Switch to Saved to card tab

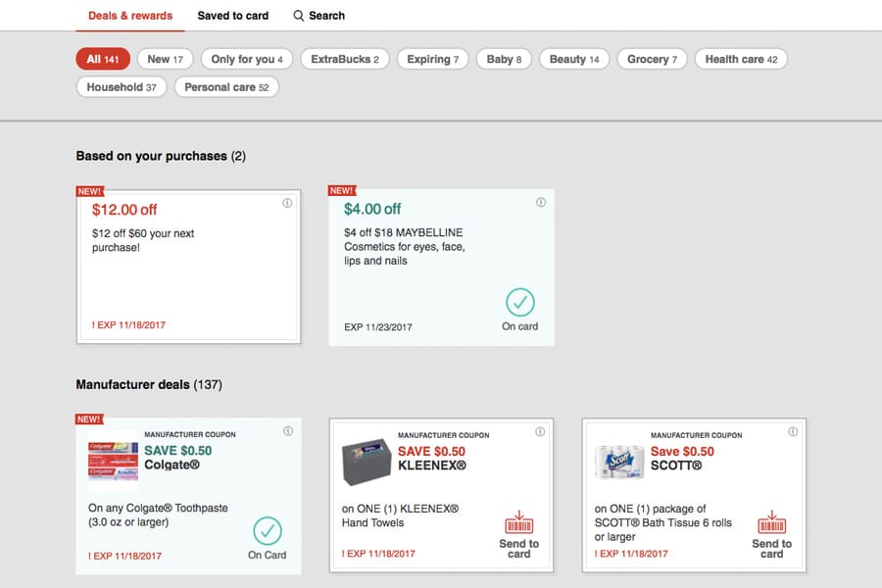(x=233, y=16)
